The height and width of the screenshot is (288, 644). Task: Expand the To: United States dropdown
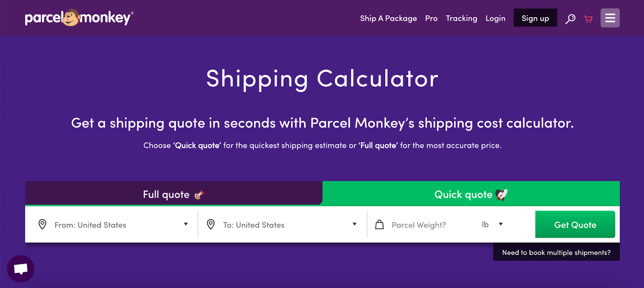click(x=354, y=224)
